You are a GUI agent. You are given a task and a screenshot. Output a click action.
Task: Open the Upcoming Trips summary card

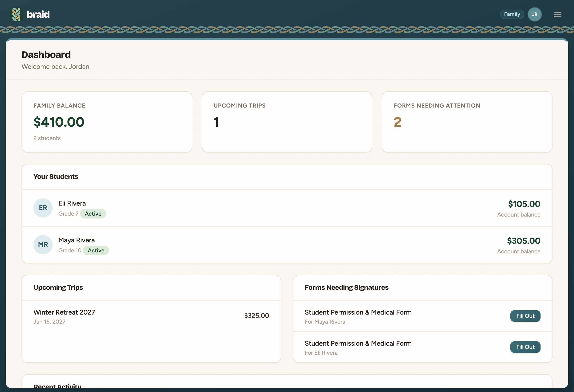click(x=287, y=122)
